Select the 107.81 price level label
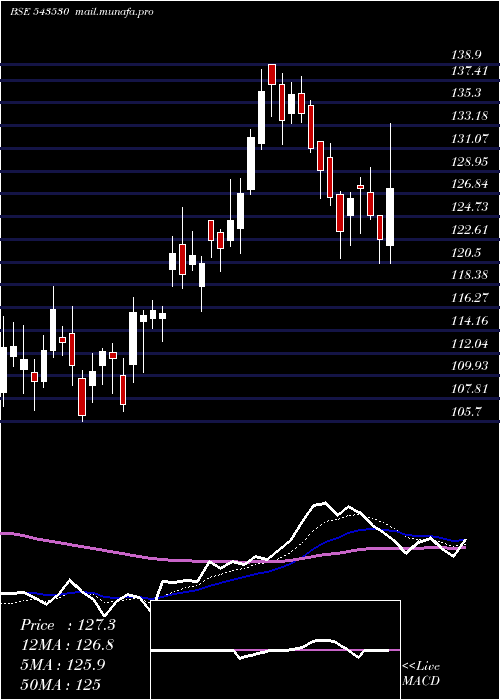Image resolution: width=500 pixels, height=700 pixels. [469, 389]
